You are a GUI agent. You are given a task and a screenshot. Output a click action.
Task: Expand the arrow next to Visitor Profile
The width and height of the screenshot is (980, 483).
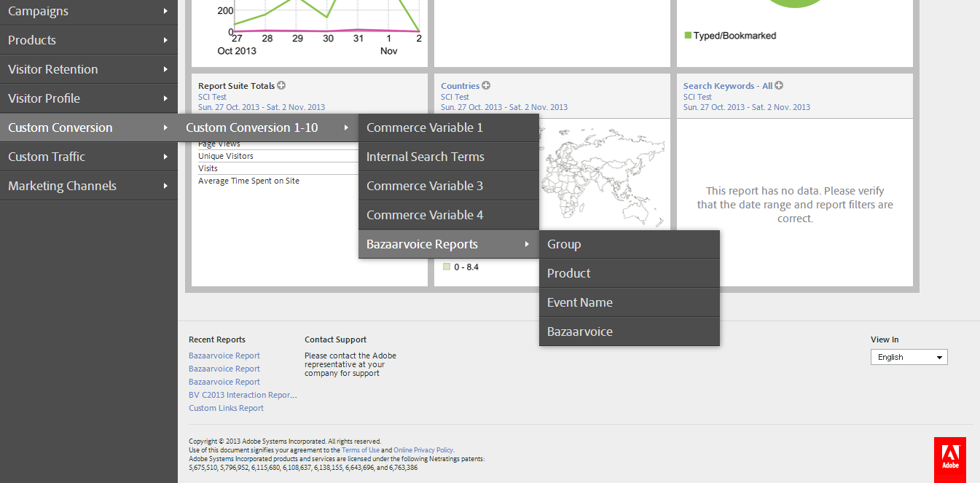tap(166, 98)
